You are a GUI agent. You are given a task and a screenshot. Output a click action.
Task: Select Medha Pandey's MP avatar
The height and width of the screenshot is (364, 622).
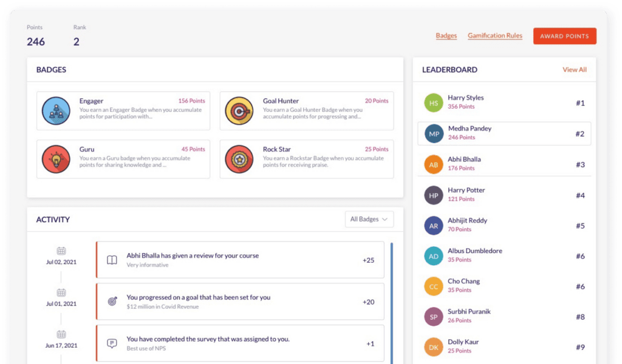coord(433,133)
